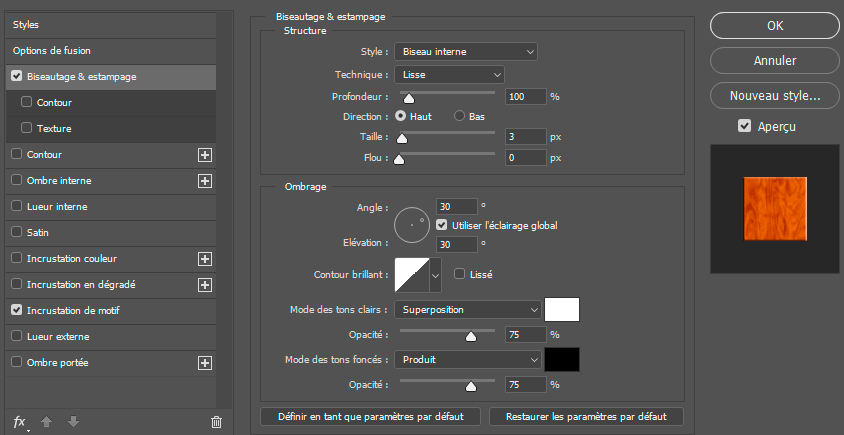The image size is (844, 435).
Task: Open the Style dropdown Biseau interne
Action: pos(465,52)
